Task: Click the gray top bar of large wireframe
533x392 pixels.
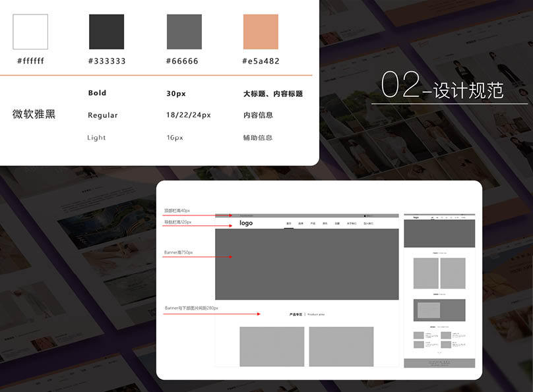Action: click(307, 215)
